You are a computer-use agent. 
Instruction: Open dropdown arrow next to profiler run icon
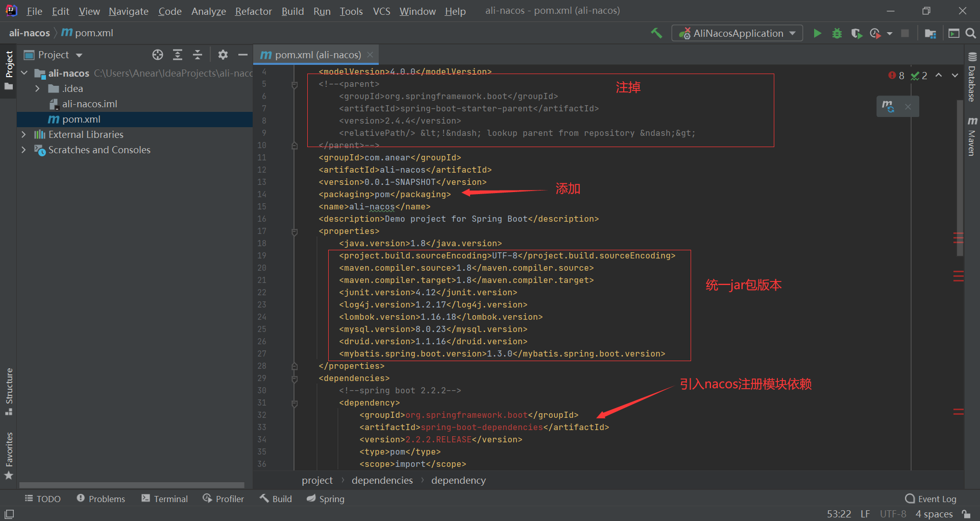click(890, 34)
